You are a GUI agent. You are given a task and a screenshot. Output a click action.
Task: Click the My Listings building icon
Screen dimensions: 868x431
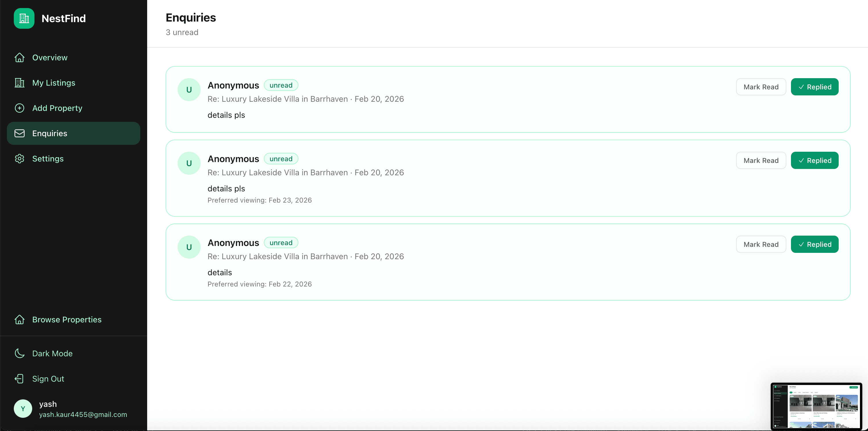(20, 83)
